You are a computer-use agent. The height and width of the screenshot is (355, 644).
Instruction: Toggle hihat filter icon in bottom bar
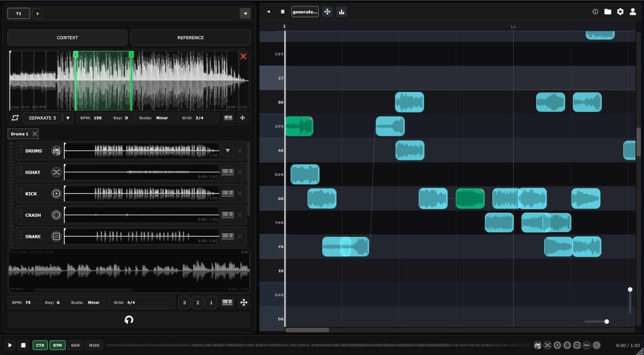pyautogui.click(x=547, y=345)
